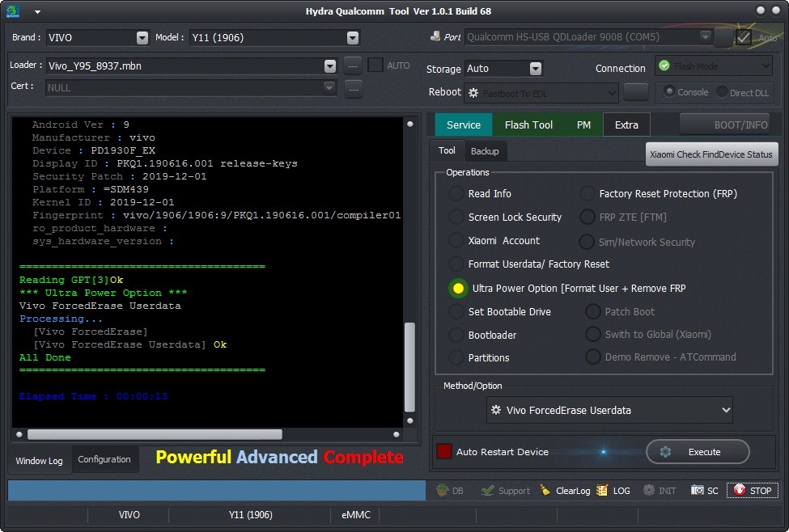
Task: Browse for loader with the dash button
Action: pyautogui.click(x=353, y=65)
